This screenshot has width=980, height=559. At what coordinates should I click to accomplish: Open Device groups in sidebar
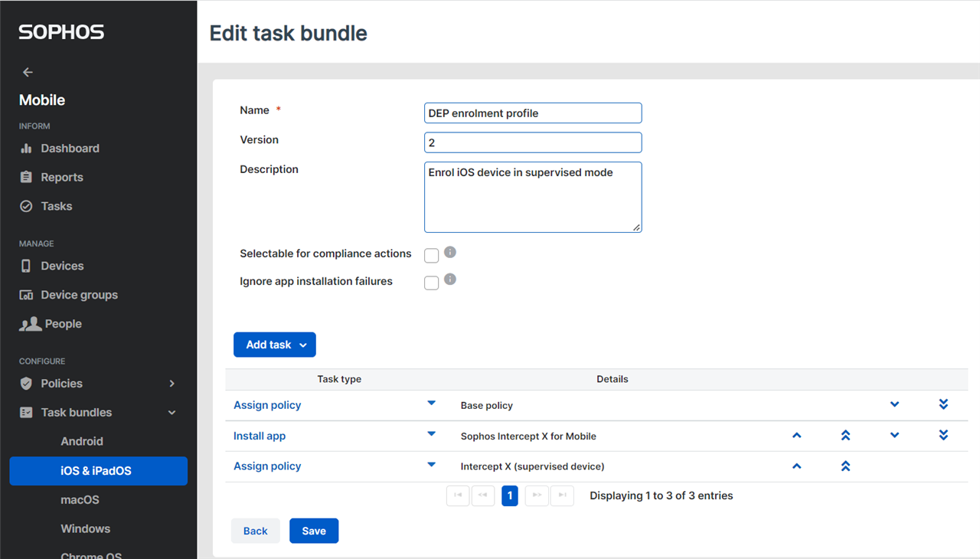(80, 296)
